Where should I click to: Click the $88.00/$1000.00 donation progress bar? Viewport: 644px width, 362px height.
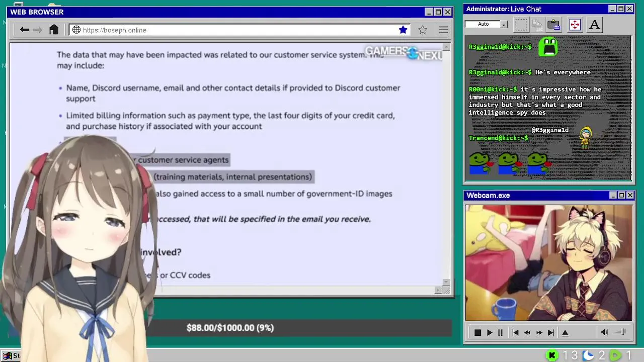pos(230,328)
